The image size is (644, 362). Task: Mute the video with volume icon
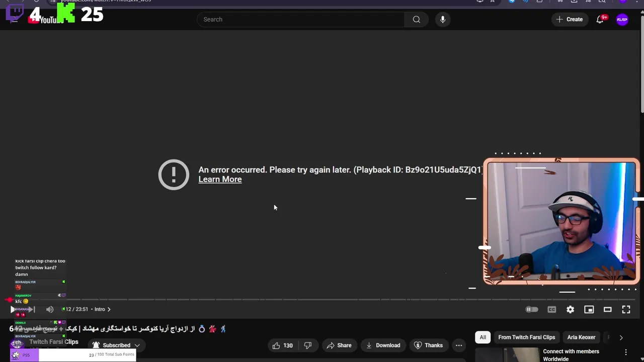(x=50, y=309)
